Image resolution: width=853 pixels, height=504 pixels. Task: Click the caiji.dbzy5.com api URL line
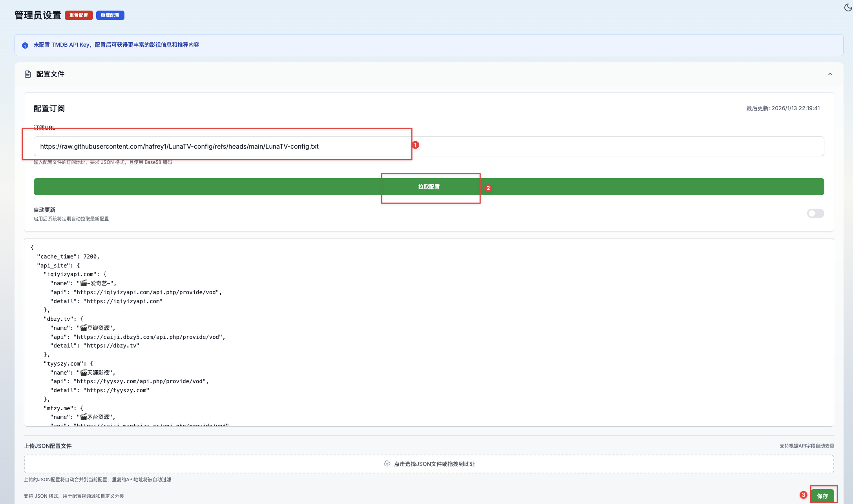(x=138, y=337)
